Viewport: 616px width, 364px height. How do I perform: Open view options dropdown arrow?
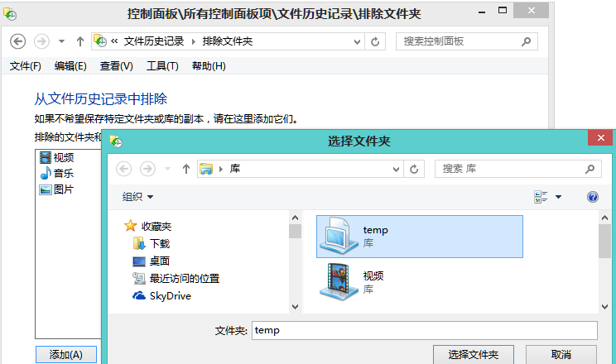tap(558, 197)
